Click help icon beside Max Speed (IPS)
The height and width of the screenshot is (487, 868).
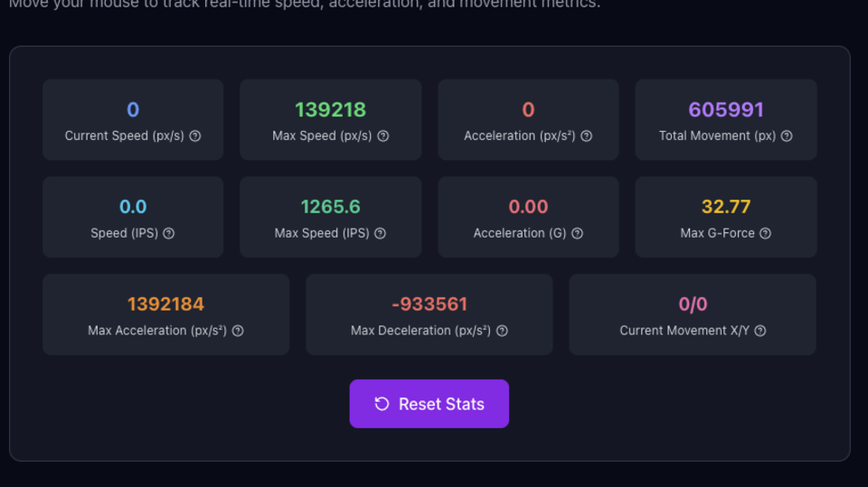(381, 233)
